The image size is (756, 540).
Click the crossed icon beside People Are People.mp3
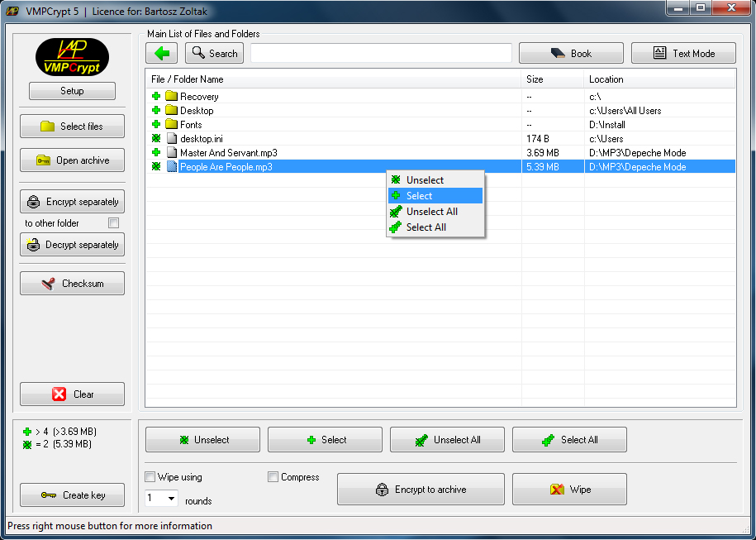click(156, 166)
